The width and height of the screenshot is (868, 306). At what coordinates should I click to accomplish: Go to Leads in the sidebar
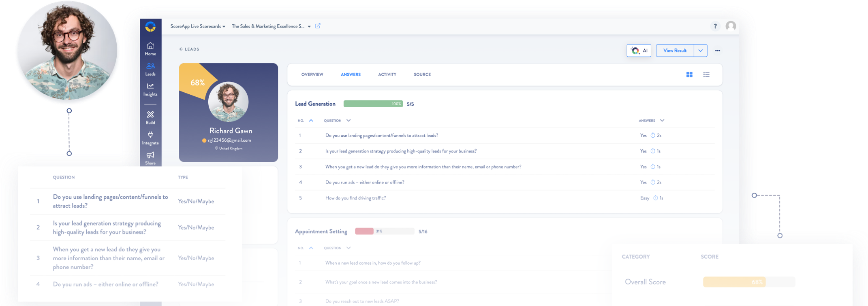pos(150,69)
